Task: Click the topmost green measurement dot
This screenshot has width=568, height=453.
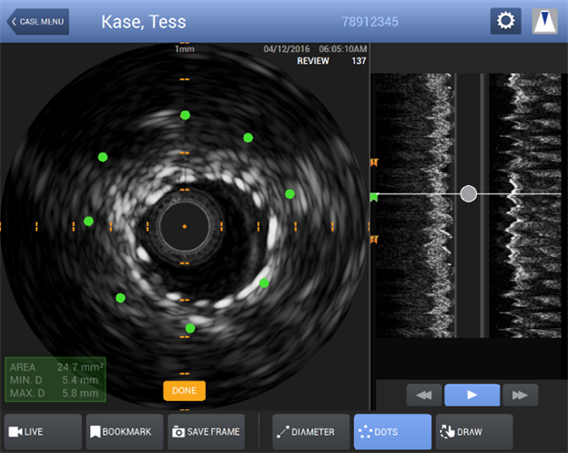Action: [185, 115]
